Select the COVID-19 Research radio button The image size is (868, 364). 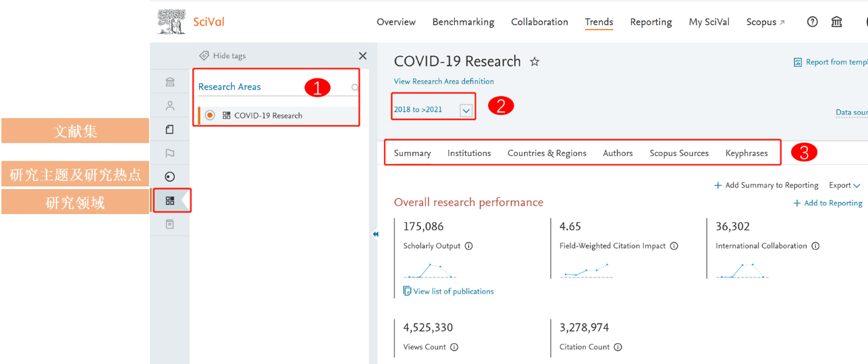pos(210,115)
